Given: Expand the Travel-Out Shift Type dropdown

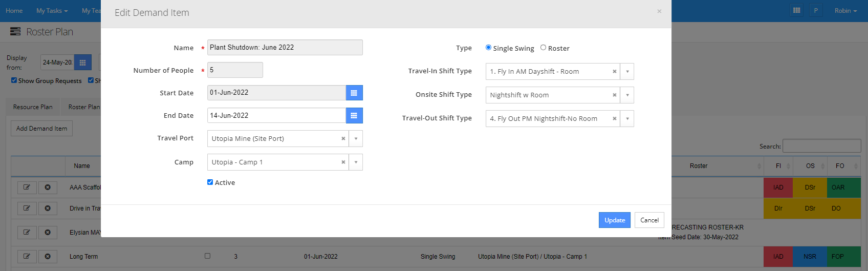Looking at the screenshot, I should pyautogui.click(x=627, y=119).
